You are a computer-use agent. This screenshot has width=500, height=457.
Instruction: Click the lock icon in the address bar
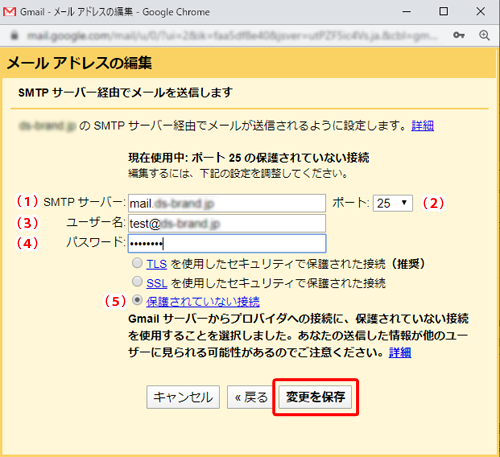14,35
